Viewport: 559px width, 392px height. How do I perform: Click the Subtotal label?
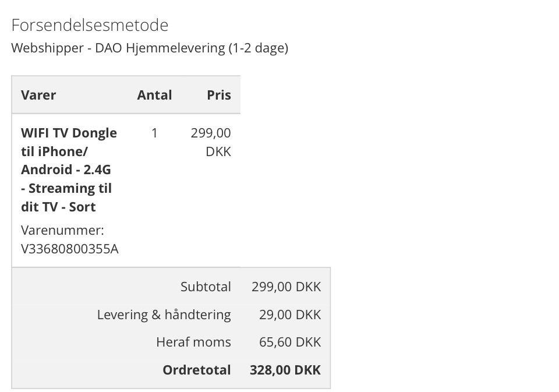tap(206, 287)
